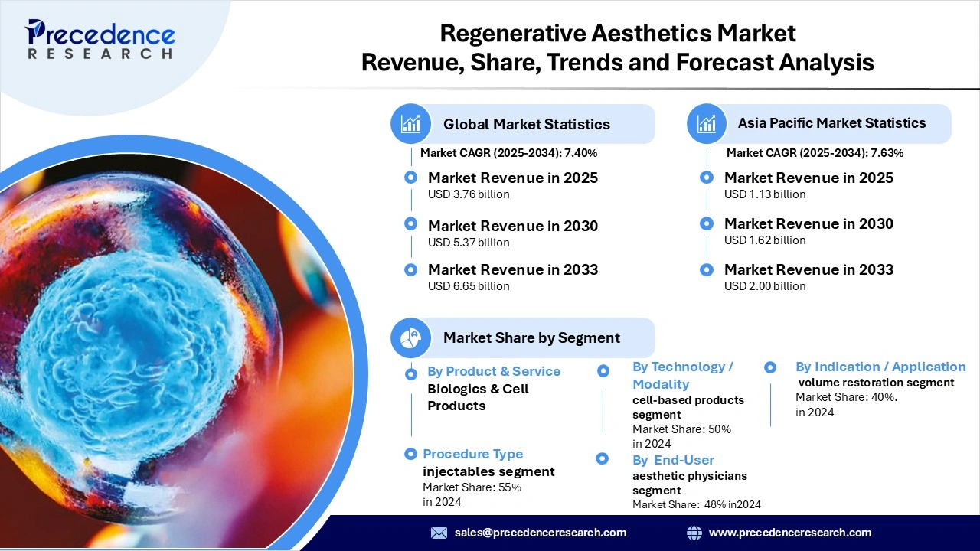Image resolution: width=980 pixels, height=551 pixels.
Task: Open the www.precedenceresearch.com website link
Action: pyautogui.click(x=789, y=533)
